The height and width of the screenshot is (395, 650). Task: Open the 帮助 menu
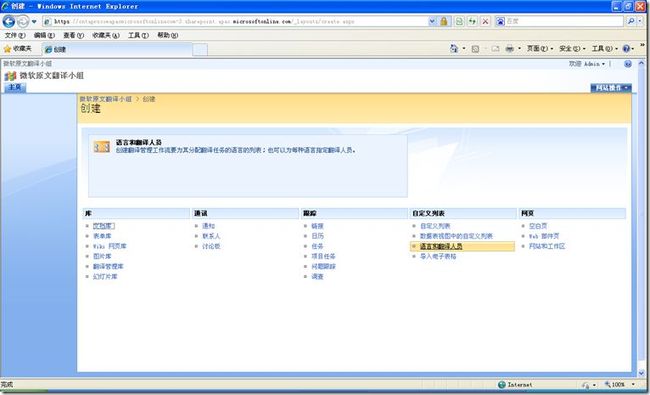[167, 35]
